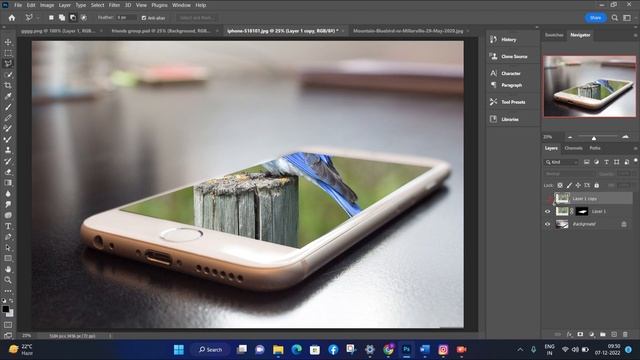Open the Layers panel flyout menu

click(x=635, y=148)
